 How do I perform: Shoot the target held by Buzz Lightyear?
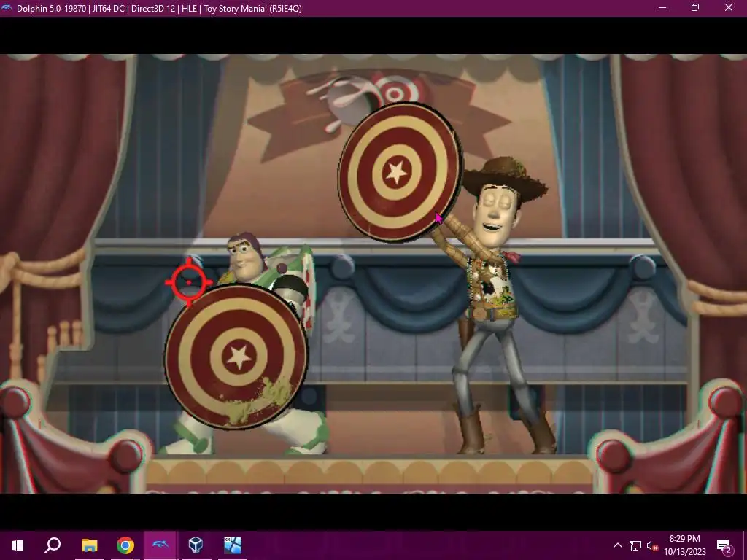(x=236, y=357)
